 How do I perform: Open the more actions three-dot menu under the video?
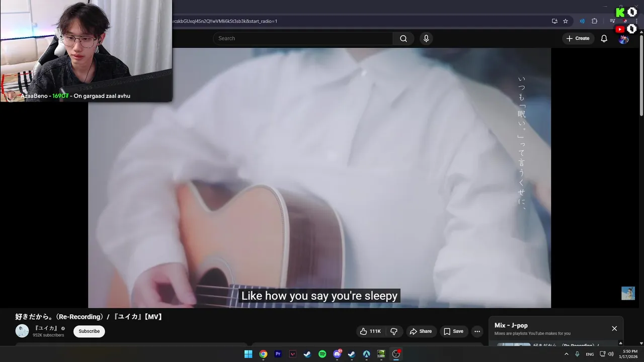coord(477,331)
